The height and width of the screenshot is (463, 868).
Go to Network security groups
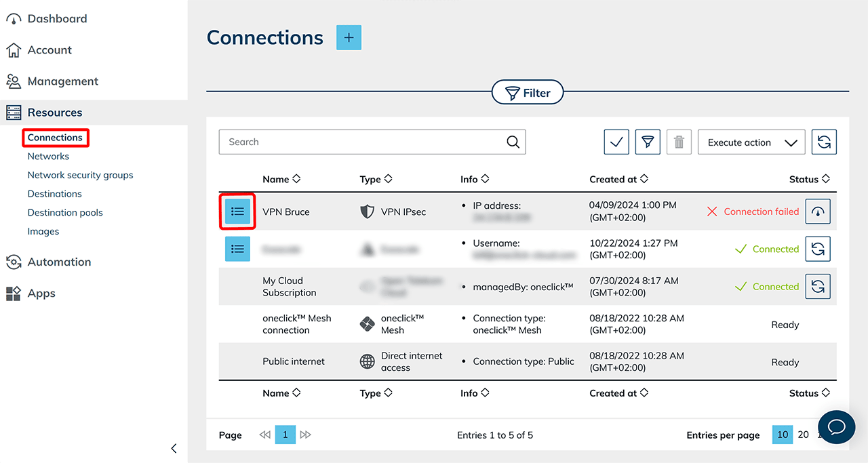tap(80, 175)
